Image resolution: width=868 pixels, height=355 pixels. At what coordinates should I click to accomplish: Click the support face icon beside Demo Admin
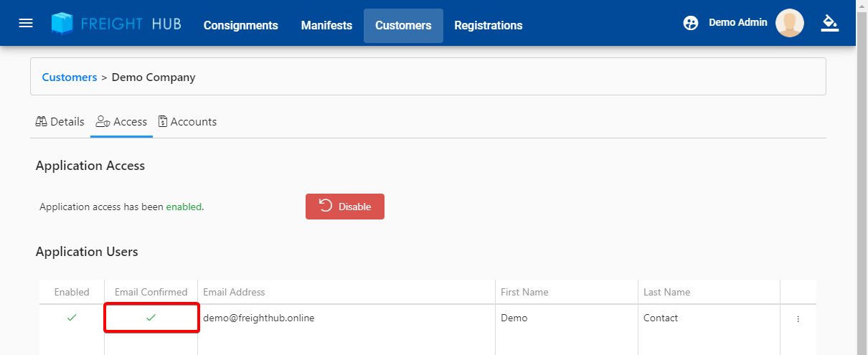(691, 23)
